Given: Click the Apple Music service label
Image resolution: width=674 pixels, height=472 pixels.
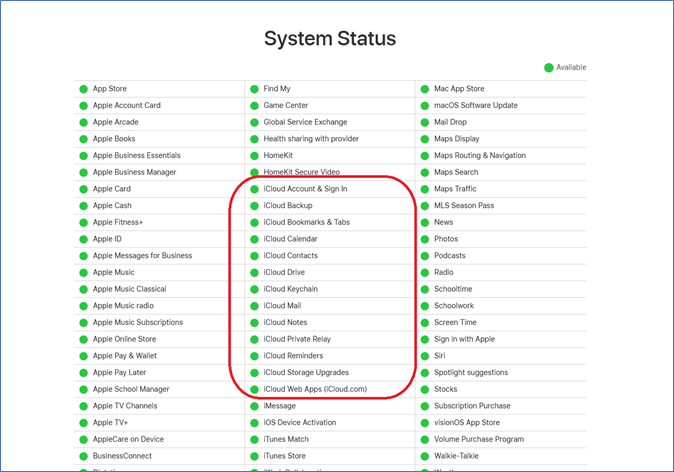Looking at the screenshot, I should pyautogui.click(x=114, y=272).
